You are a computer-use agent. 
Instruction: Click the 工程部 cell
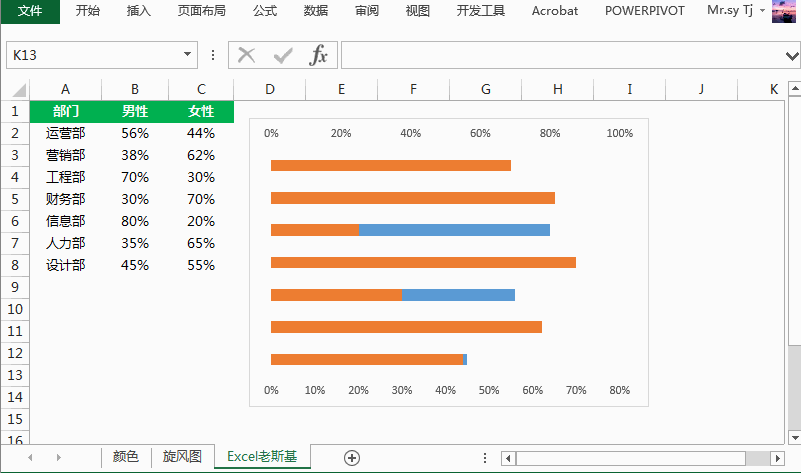(x=65, y=177)
